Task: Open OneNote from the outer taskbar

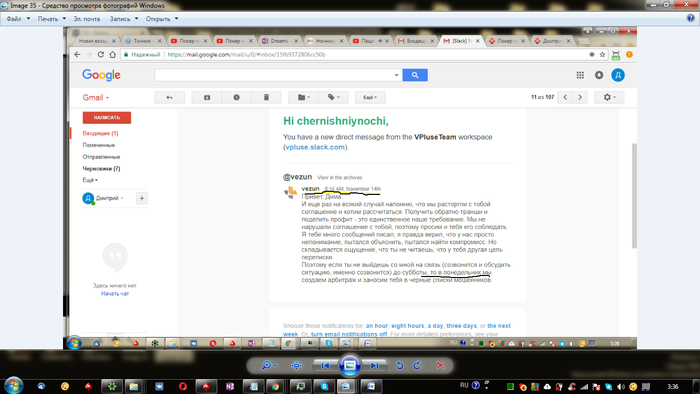Action: pos(230,386)
